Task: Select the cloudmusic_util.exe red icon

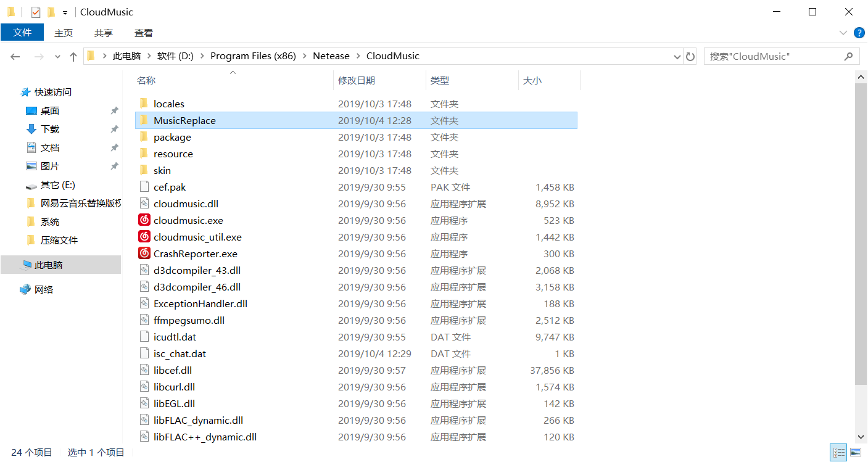Action: click(144, 237)
